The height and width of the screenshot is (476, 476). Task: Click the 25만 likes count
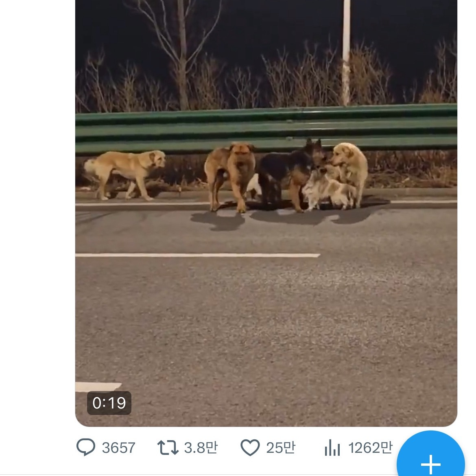pyautogui.click(x=281, y=448)
